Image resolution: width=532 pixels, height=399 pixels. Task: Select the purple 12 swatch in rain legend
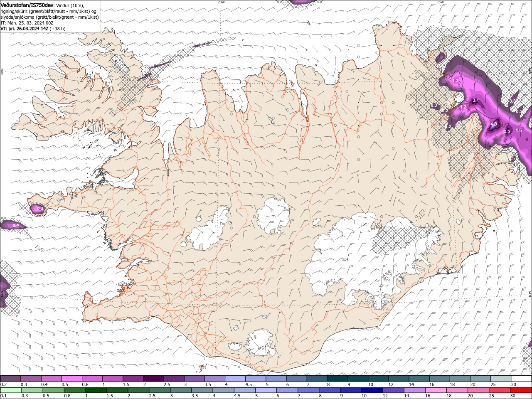(393, 390)
